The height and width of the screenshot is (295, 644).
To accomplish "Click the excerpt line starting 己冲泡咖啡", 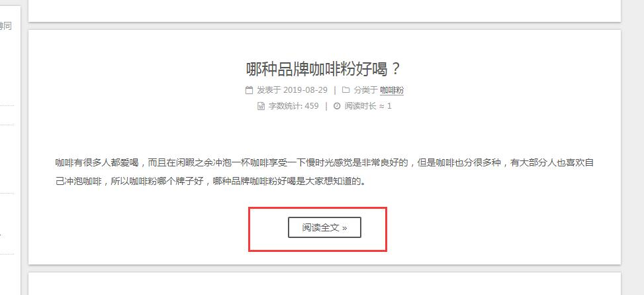I will point(210,181).
